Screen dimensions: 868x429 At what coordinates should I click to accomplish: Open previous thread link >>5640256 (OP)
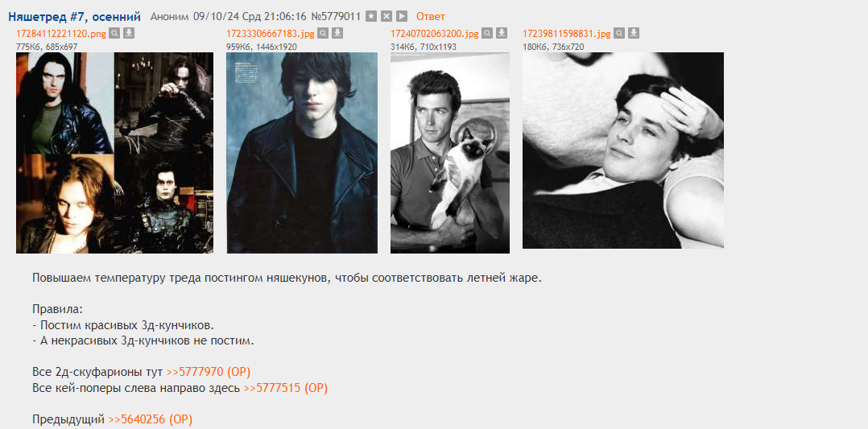pyautogui.click(x=150, y=419)
